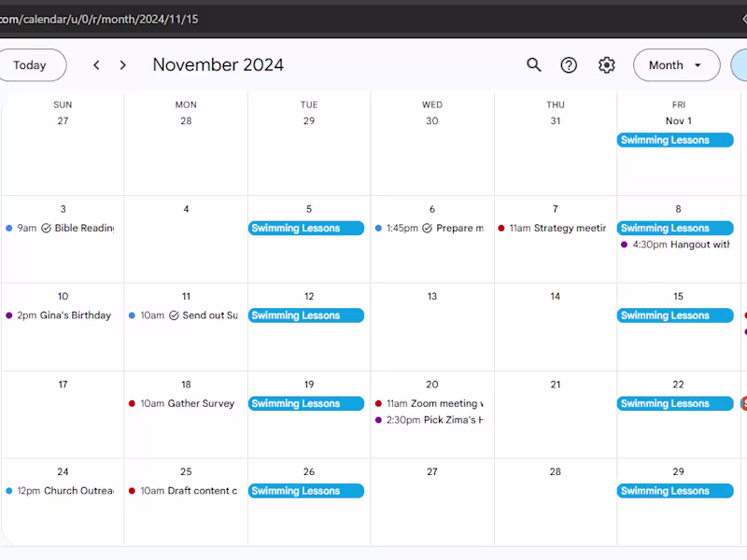The image size is (747, 560).
Task: Click the purple dot beside Gina's Birthday
Action: coord(7,315)
